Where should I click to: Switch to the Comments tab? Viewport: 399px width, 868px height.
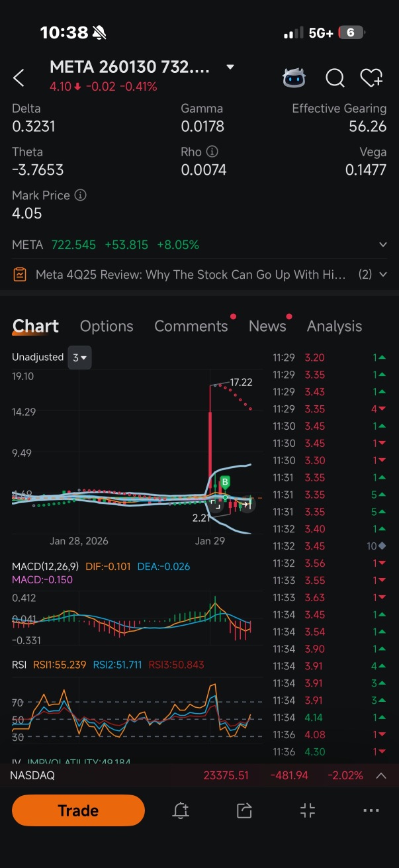191,326
